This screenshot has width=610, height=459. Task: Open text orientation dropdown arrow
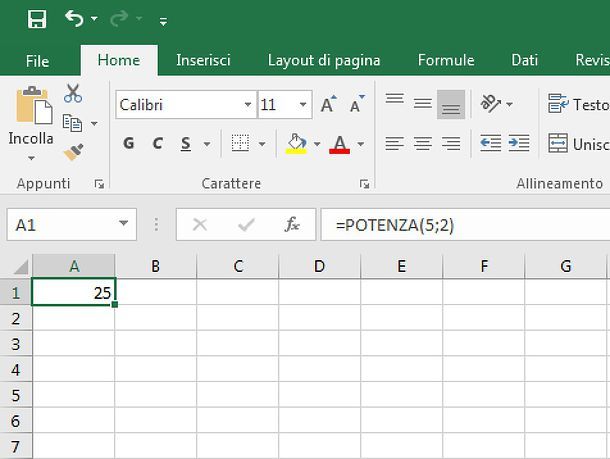(x=510, y=104)
